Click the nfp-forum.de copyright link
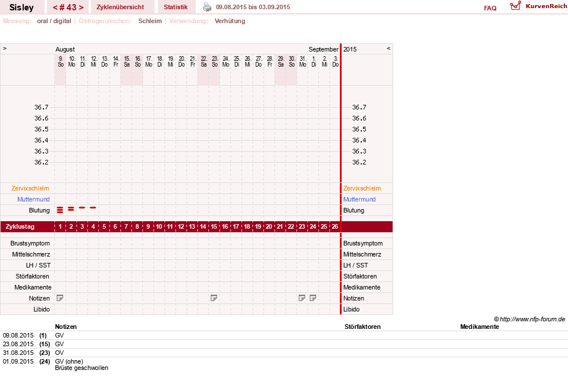The width and height of the screenshot is (568, 392). click(529, 319)
